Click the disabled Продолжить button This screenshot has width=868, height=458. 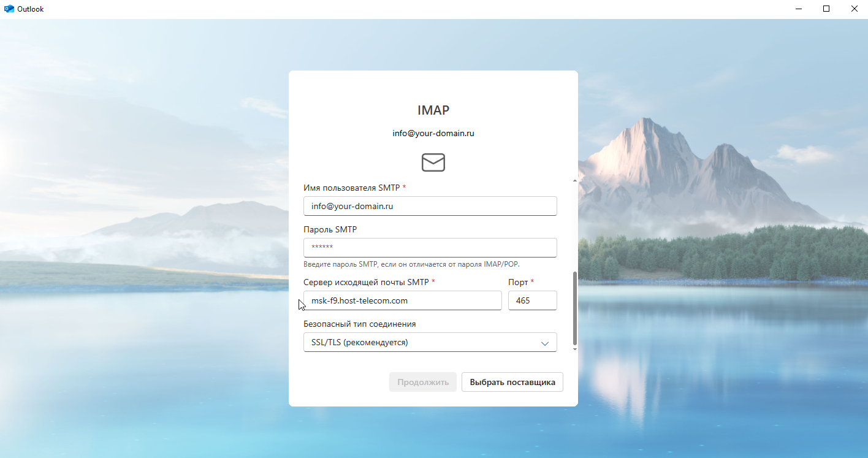[423, 382]
